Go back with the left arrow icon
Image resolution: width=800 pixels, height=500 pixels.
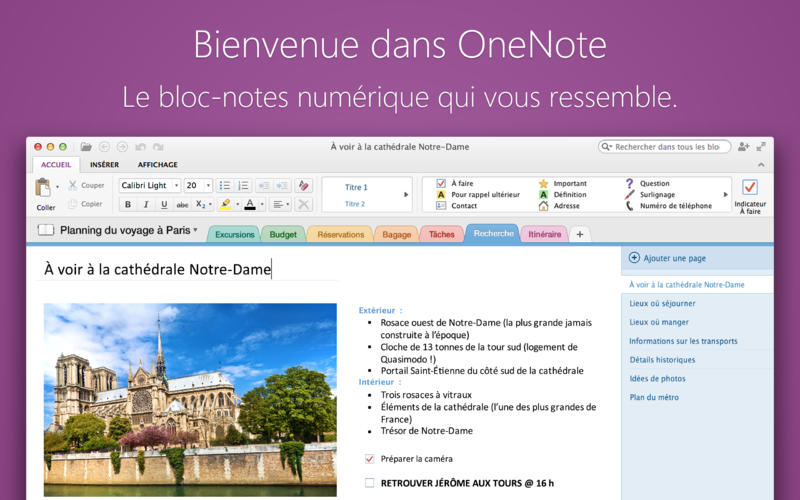104,147
